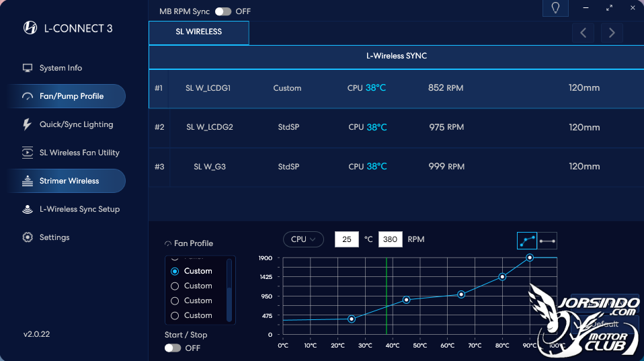This screenshot has width=644, height=361.
Task: Click StdSP mode in SL W_LCDG2 row
Action: (x=288, y=127)
